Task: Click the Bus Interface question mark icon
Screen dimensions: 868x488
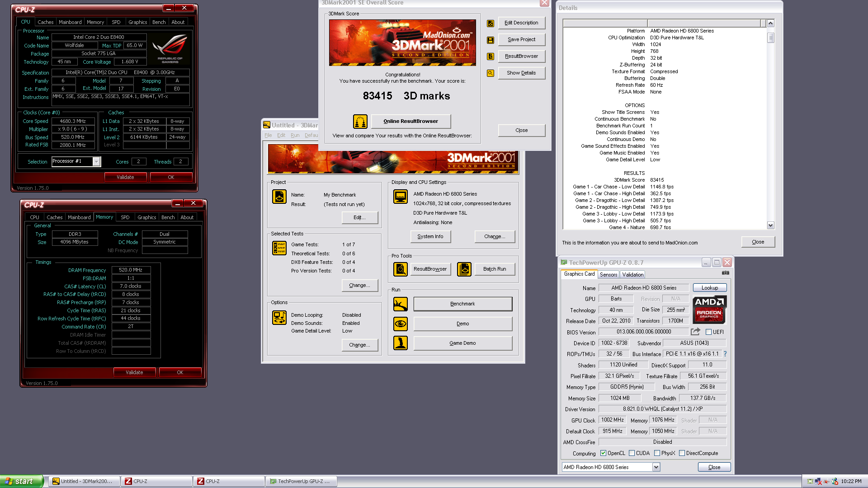Action: [725, 354]
